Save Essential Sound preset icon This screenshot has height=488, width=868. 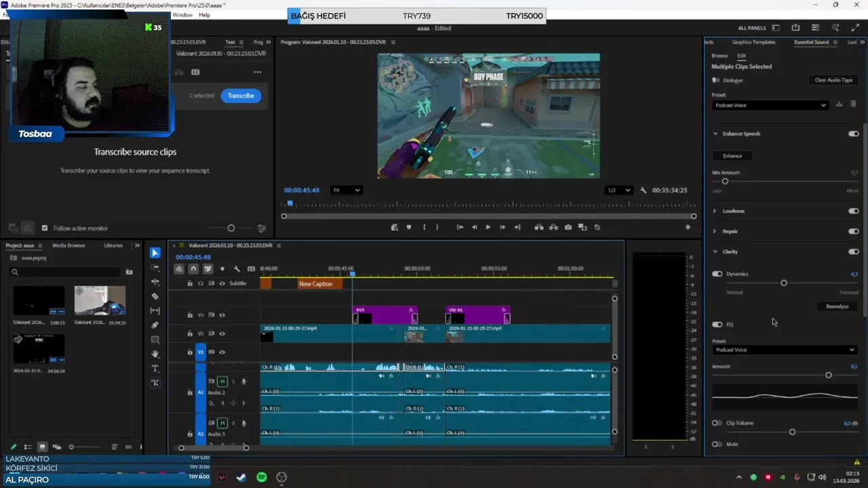839,104
